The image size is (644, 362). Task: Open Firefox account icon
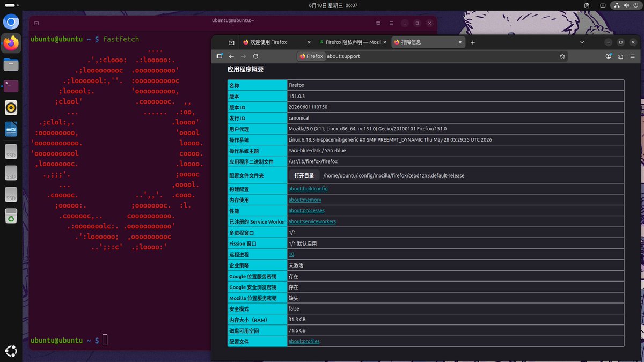click(x=609, y=56)
